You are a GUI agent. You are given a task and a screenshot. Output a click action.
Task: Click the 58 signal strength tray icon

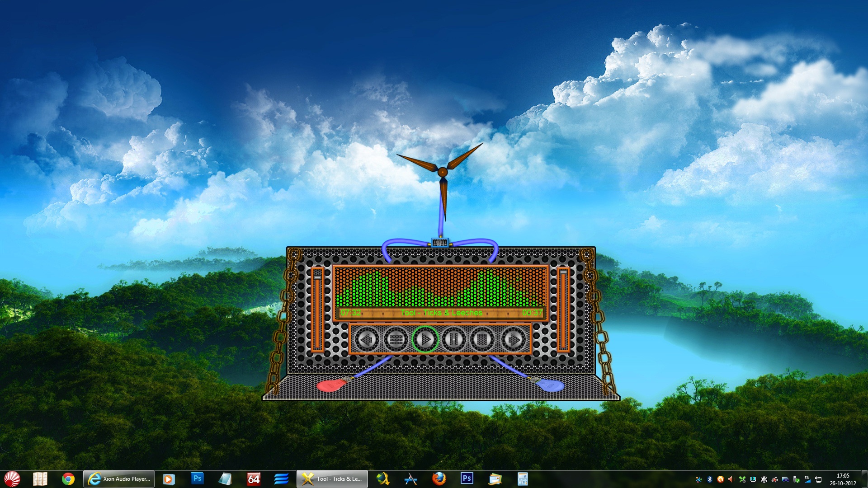pyautogui.click(x=807, y=479)
